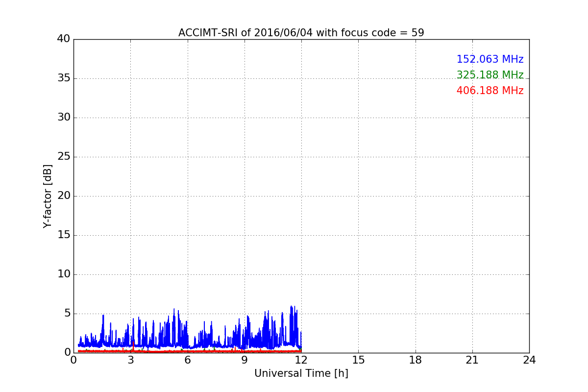
Task: Click the y-axis tick label 5
Action: pos(67,314)
